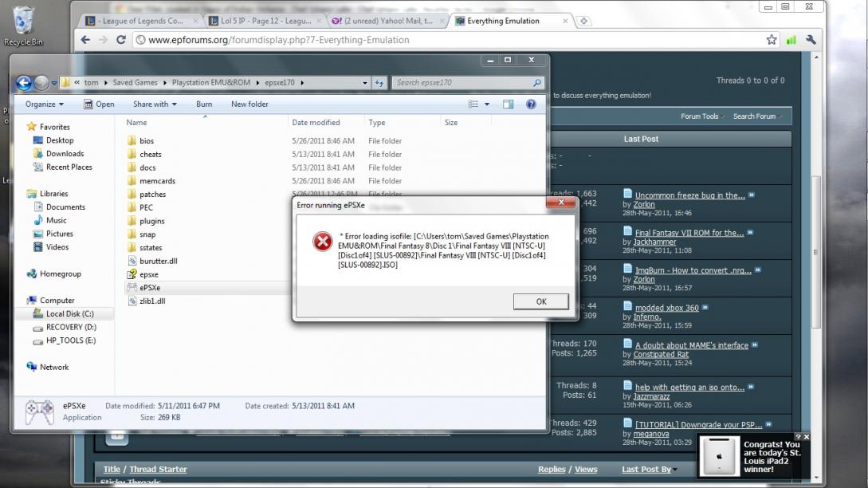Click New folder in Explorer toolbar
868x488 pixels.
(249, 104)
